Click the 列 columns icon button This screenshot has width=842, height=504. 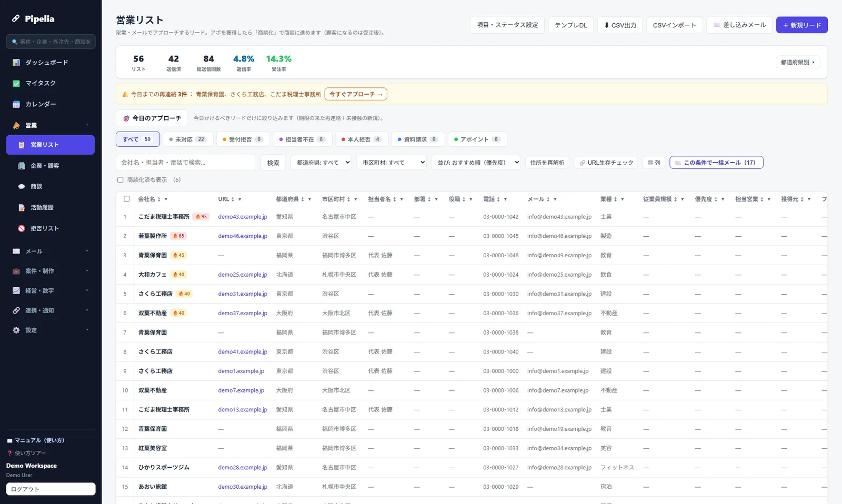point(654,163)
